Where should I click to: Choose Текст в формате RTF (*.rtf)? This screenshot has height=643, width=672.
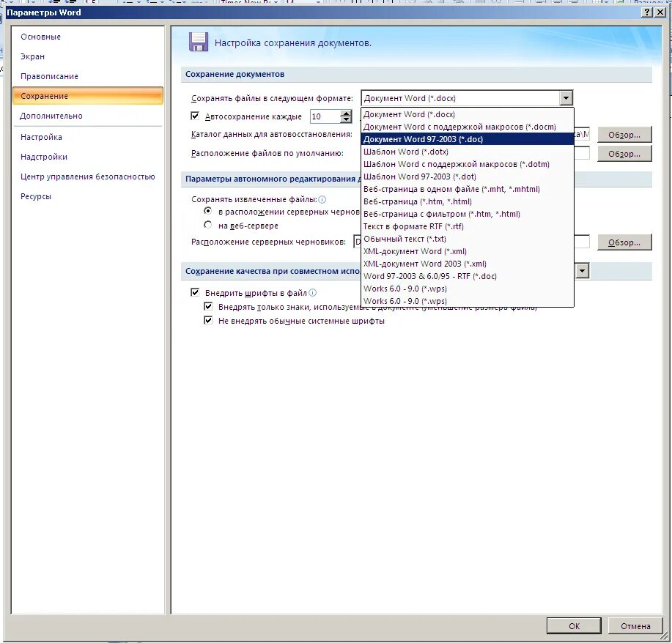click(x=467, y=226)
